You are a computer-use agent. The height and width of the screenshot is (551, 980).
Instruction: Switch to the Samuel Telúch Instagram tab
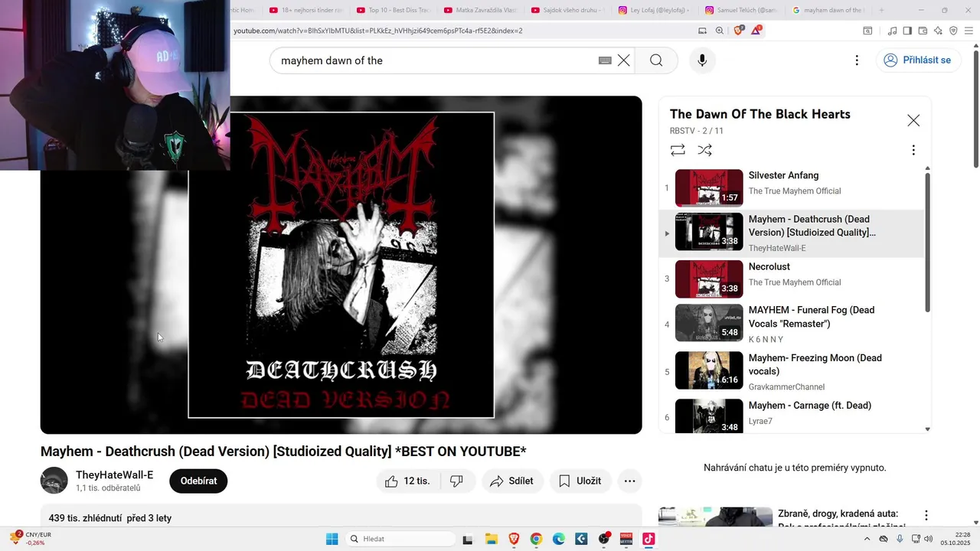[x=740, y=10]
